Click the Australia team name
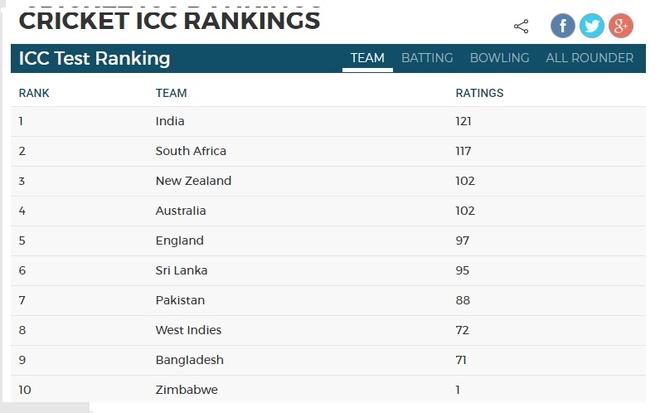 [x=181, y=211]
